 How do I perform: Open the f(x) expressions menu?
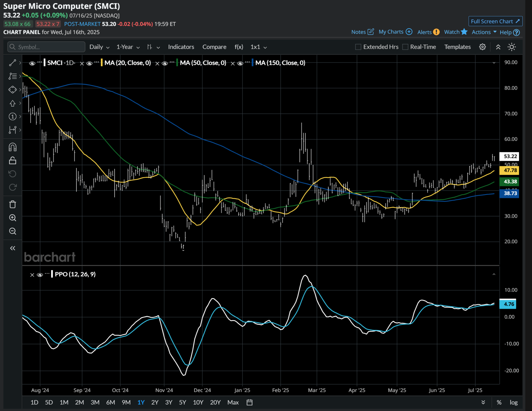click(239, 47)
